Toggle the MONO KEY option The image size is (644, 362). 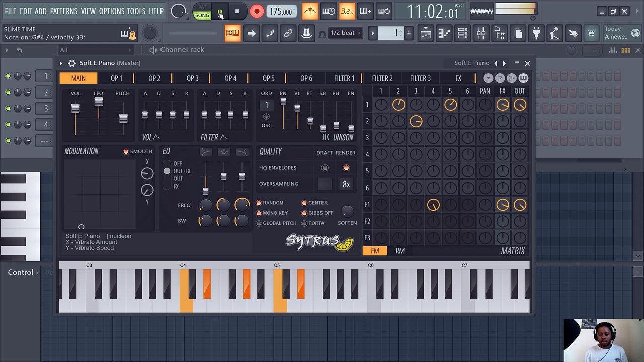pos(272,213)
